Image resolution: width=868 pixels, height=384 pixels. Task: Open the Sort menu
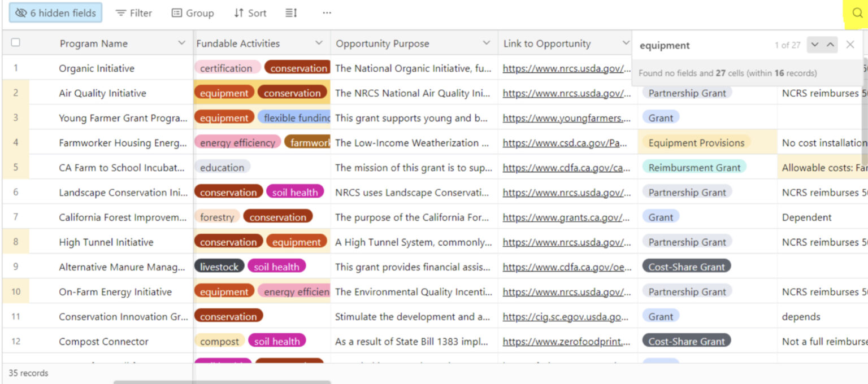click(250, 13)
